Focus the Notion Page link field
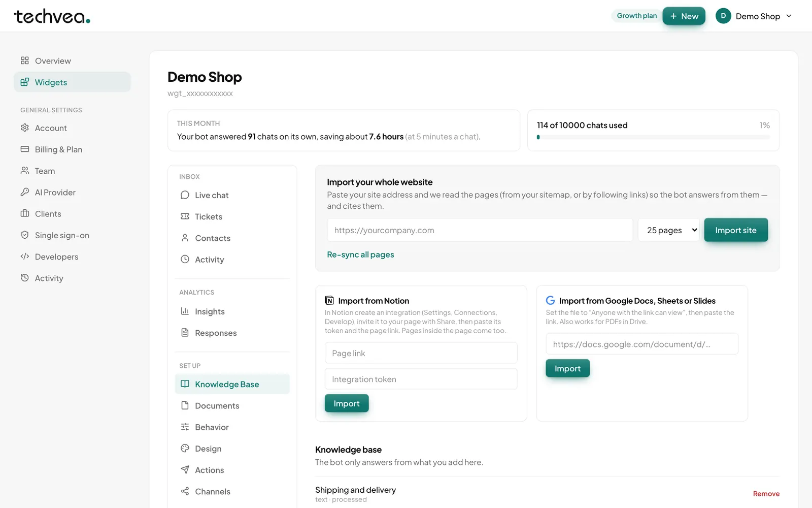 tap(421, 353)
